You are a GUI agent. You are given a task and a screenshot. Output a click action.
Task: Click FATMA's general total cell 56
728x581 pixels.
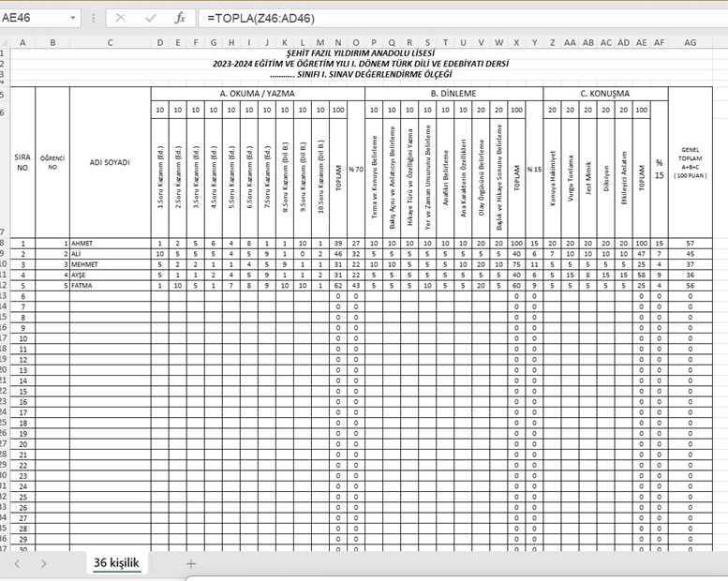click(x=691, y=286)
